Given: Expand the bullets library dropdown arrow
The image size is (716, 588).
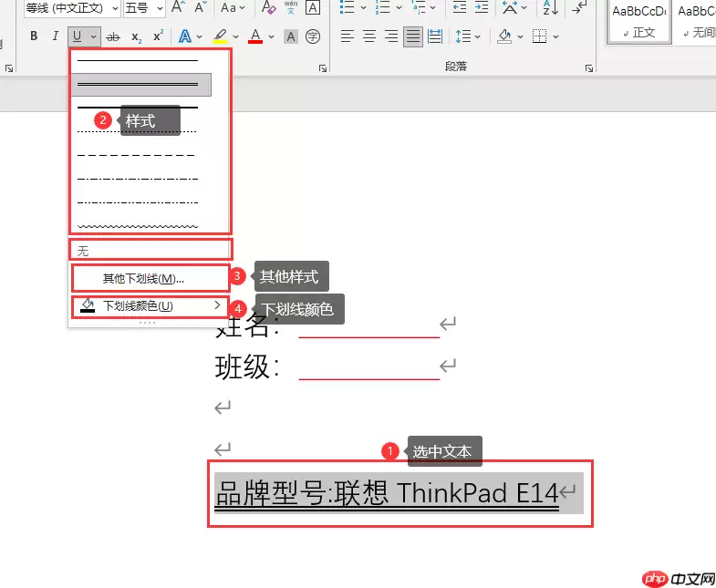Looking at the screenshot, I should point(364,7).
